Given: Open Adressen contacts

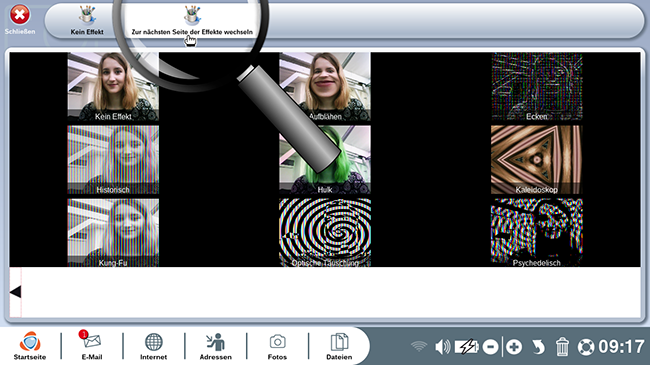Looking at the screenshot, I should pos(216,346).
